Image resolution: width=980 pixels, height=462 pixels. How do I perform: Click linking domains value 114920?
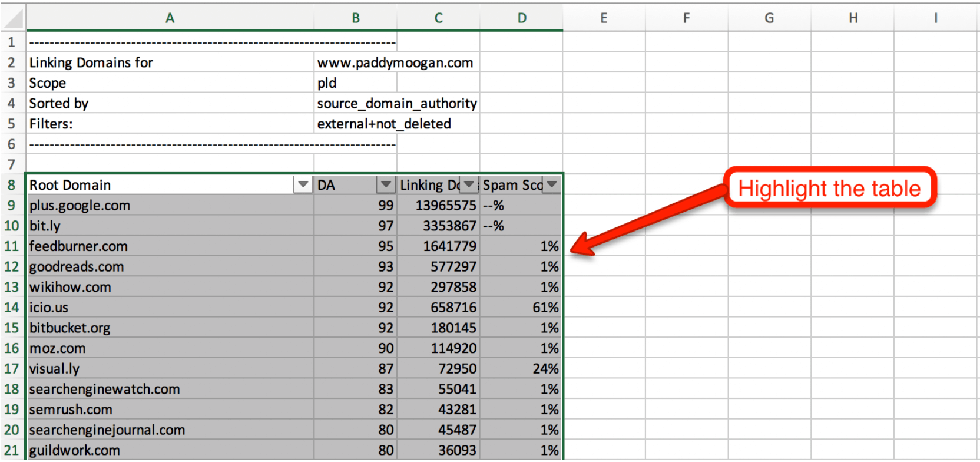tap(439, 348)
